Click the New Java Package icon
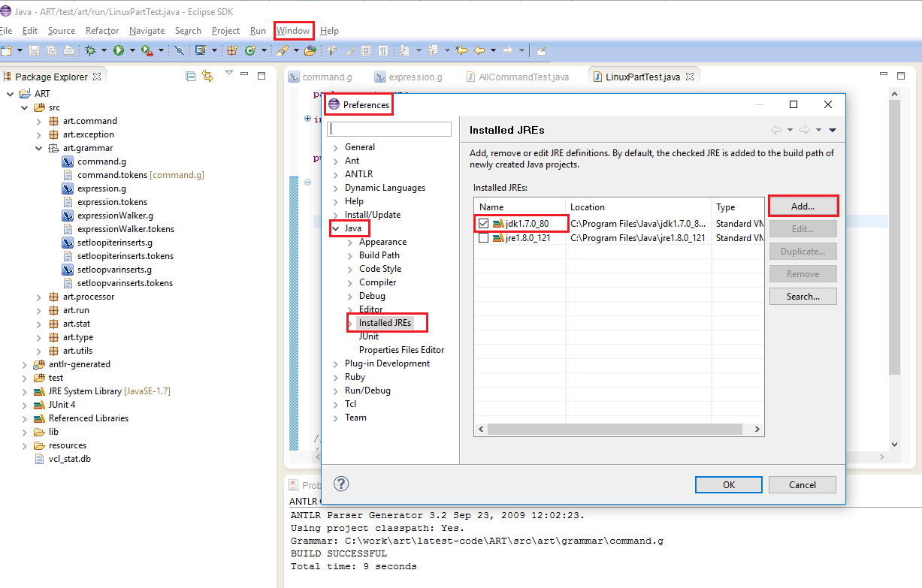Screen dimensions: 922x588 coord(232,50)
